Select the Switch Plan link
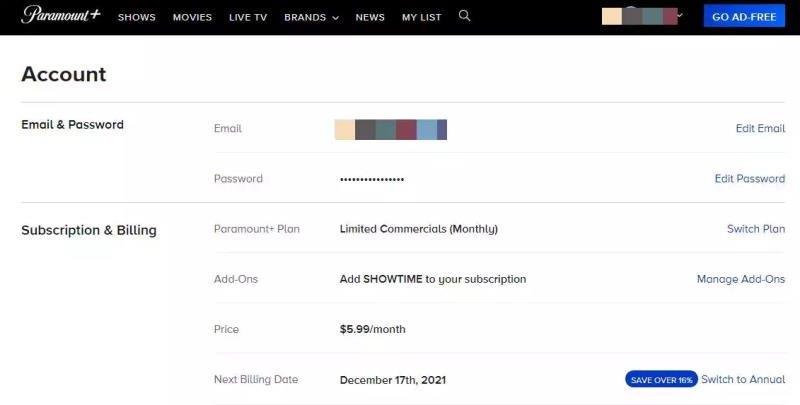This screenshot has width=800, height=405. 755,229
